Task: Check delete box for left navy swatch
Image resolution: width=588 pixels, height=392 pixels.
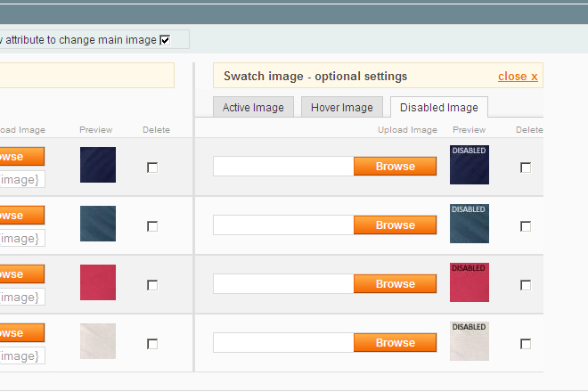Action: click(x=152, y=167)
